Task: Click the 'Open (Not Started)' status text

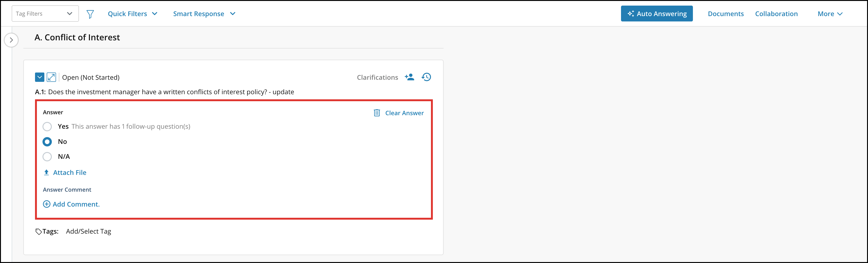Action: point(91,77)
